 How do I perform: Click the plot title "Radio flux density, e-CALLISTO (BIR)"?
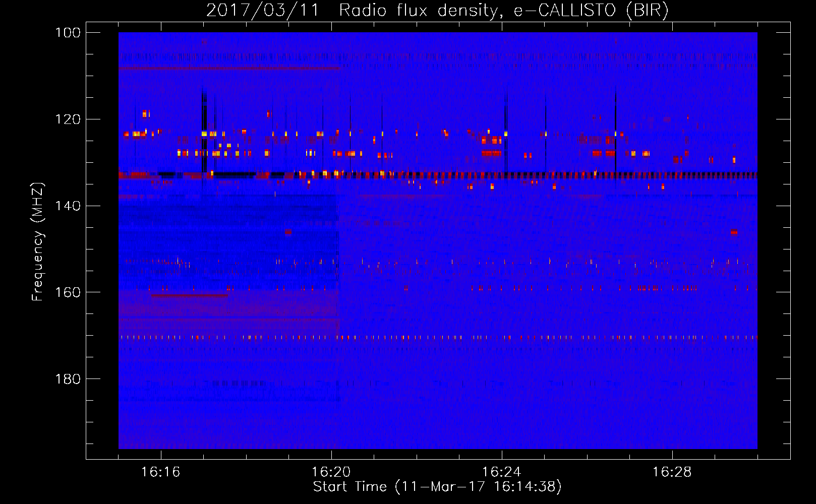click(x=503, y=10)
